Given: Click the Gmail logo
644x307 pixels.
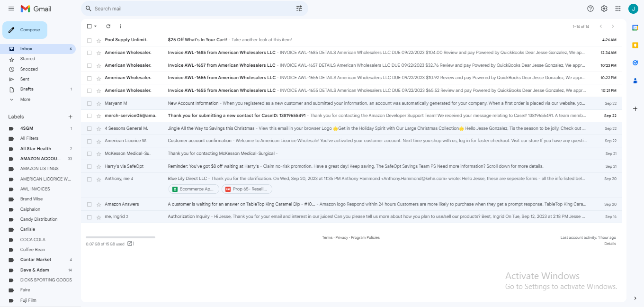Looking at the screenshot, I should click(x=36, y=9).
